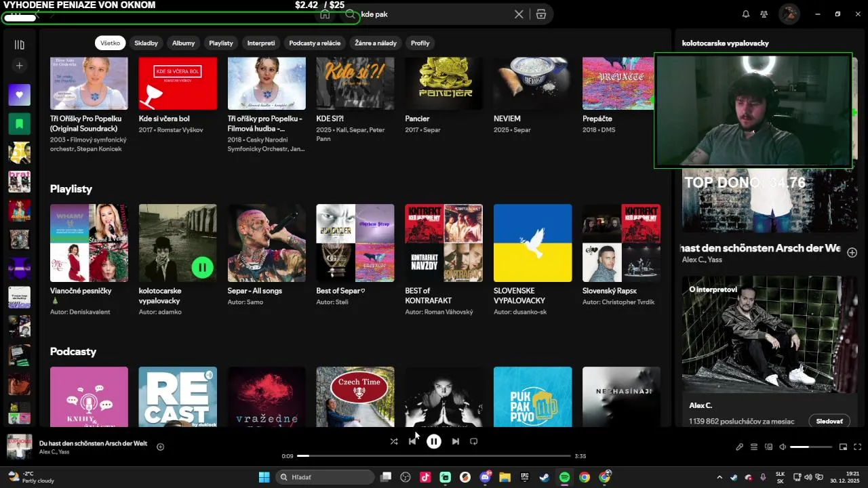
Task: Open the 'O interpretovi' artist card image
Action: coord(770,334)
